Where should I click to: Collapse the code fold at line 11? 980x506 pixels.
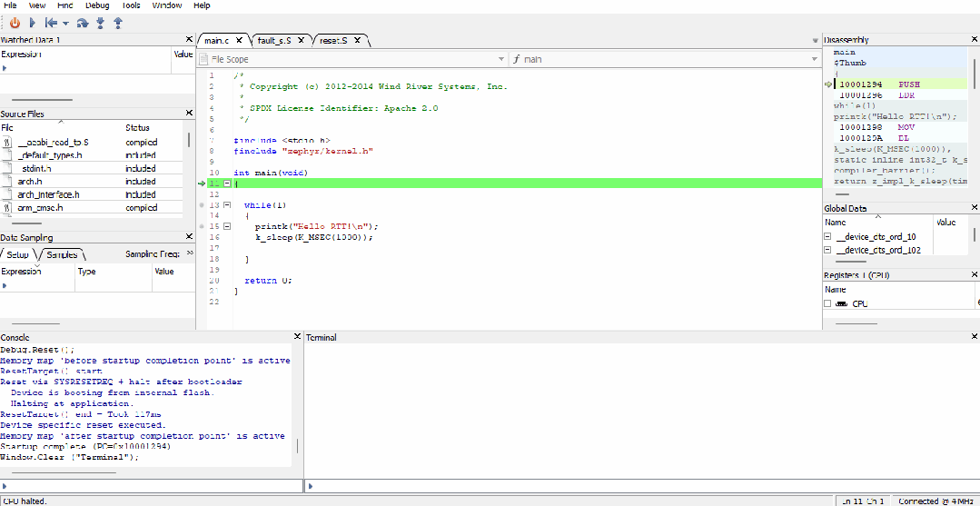227,184
